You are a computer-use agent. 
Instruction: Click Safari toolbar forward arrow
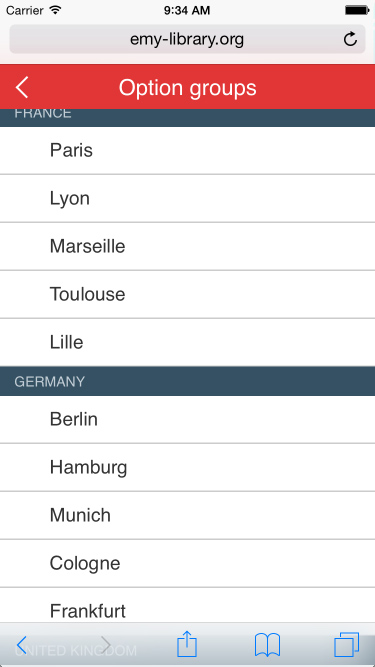[105, 645]
